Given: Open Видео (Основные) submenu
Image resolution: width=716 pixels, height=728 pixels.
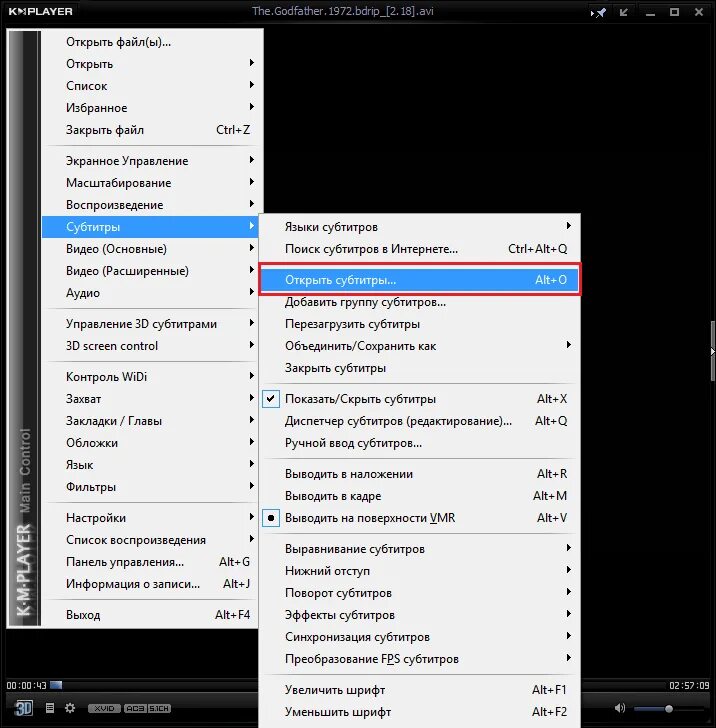Looking at the screenshot, I should [150, 249].
